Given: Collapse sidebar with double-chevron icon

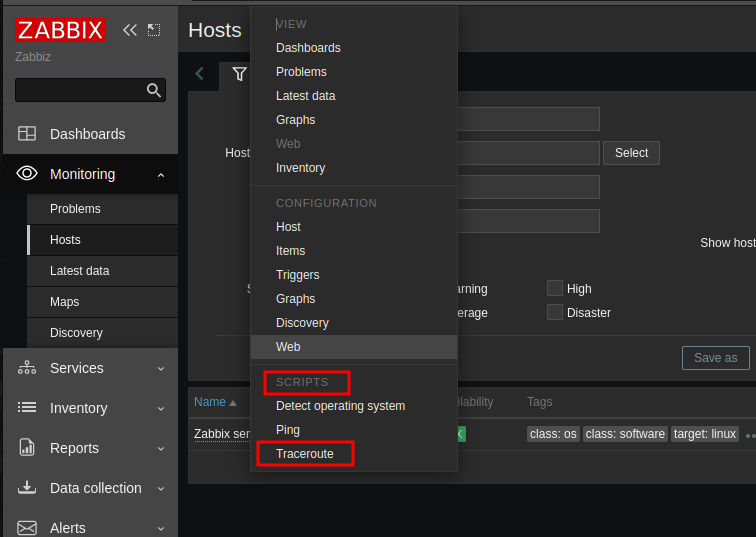Looking at the screenshot, I should 130,30.
